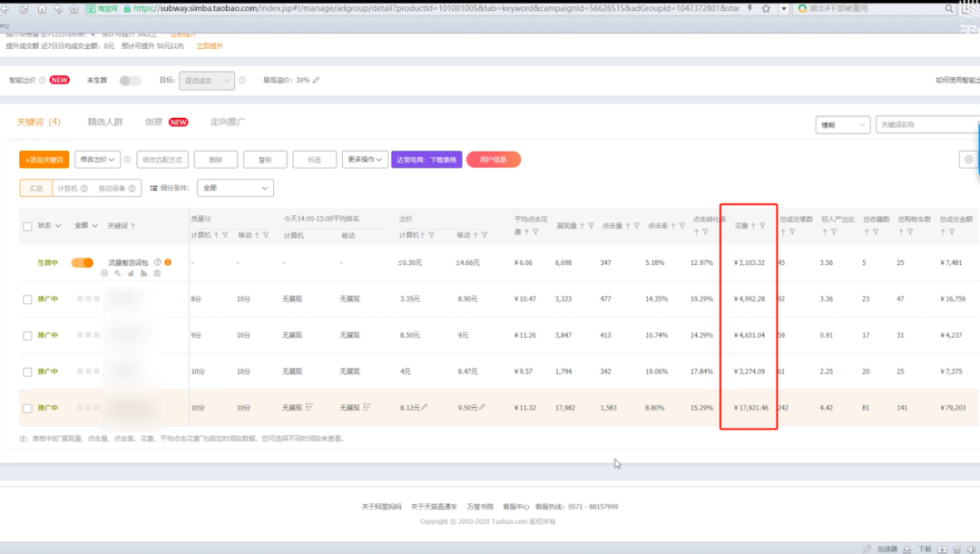Image resolution: width=980 pixels, height=554 pixels.
Task: Open search magnifier icon under 流量智选词包
Action: 117,273
